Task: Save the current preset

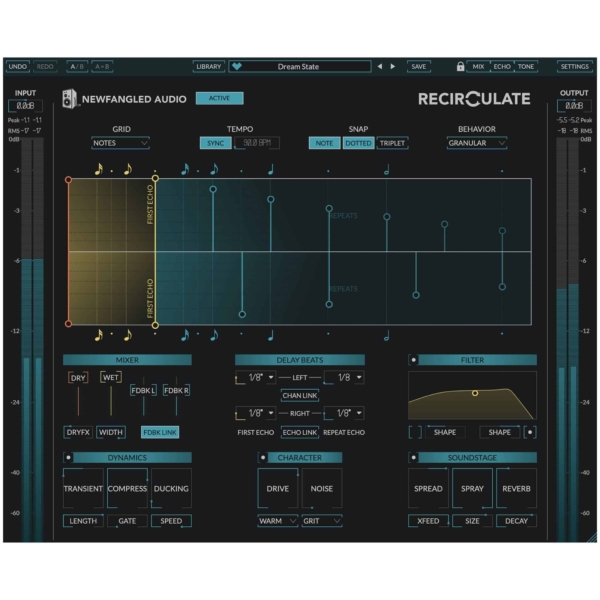Action: coord(419,66)
